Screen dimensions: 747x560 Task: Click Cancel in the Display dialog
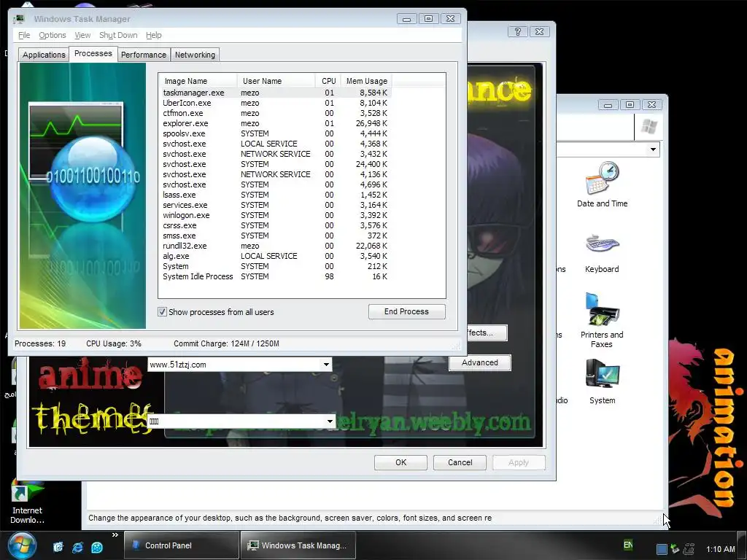tap(460, 462)
